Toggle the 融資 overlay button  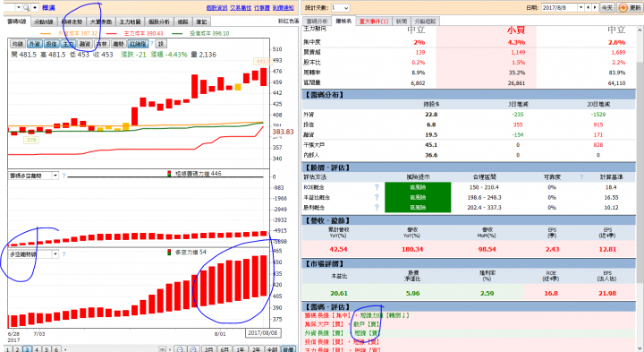click(85, 44)
